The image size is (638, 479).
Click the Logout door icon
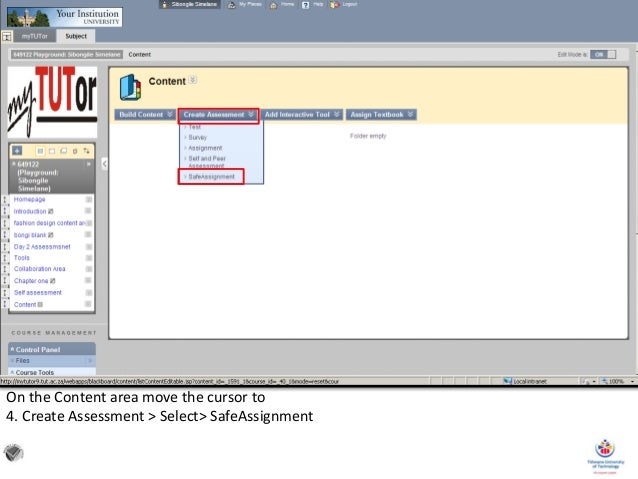coord(334,5)
